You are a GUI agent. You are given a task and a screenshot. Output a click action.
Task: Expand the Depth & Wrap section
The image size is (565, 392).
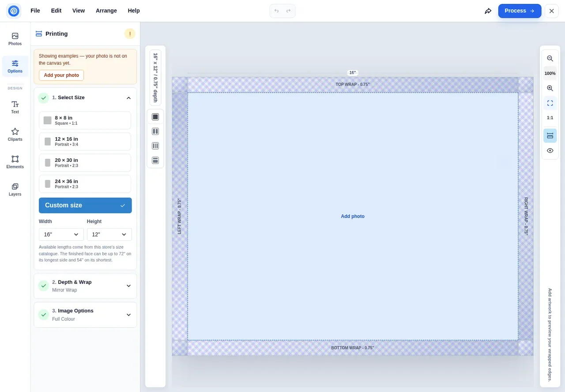85,286
